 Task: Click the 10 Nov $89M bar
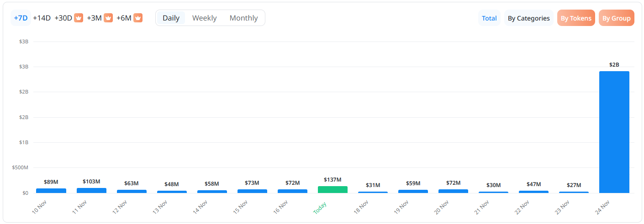pos(51,191)
